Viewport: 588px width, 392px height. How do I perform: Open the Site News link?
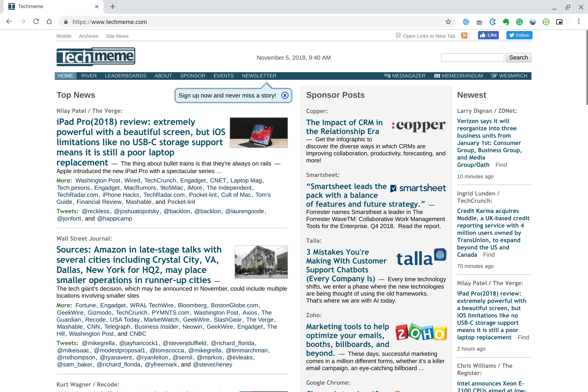pyautogui.click(x=117, y=36)
